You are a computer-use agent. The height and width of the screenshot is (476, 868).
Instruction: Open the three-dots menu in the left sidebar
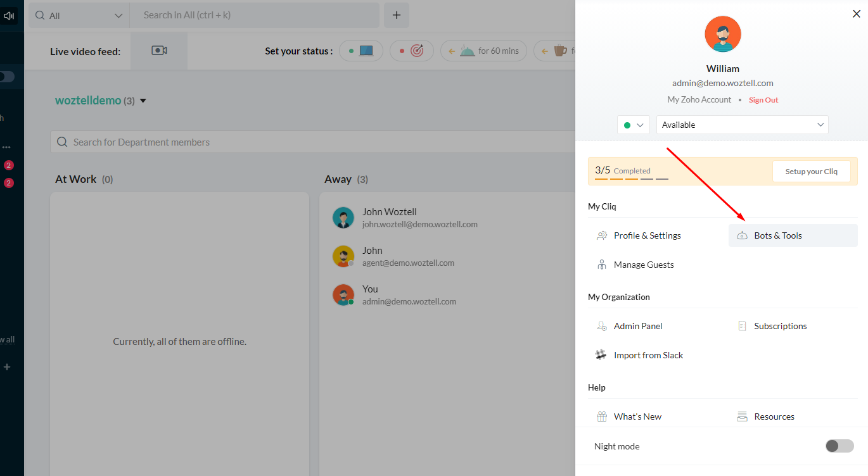coord(6,147)
